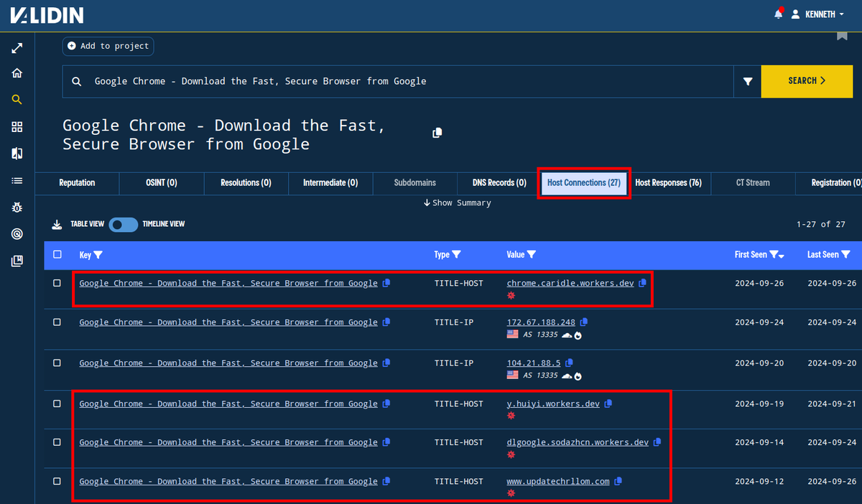Open the Key column filter

pos(98,255)
